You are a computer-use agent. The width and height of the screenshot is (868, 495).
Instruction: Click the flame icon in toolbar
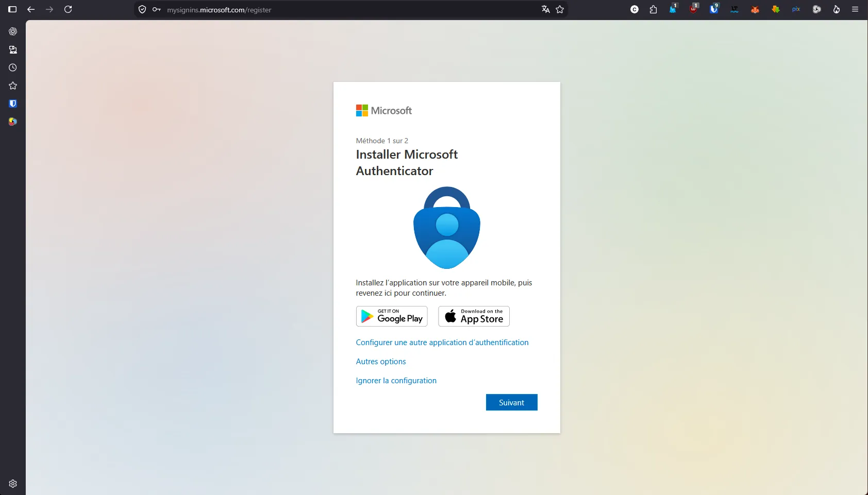[837, 9]
